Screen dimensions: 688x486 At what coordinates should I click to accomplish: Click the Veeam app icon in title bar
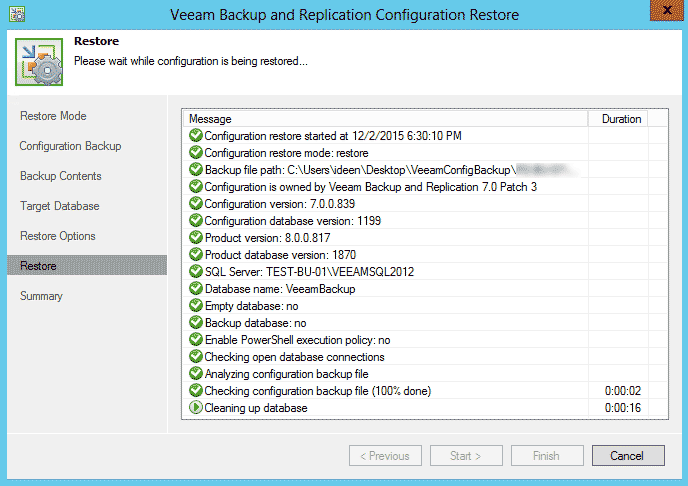pos(17,14)
